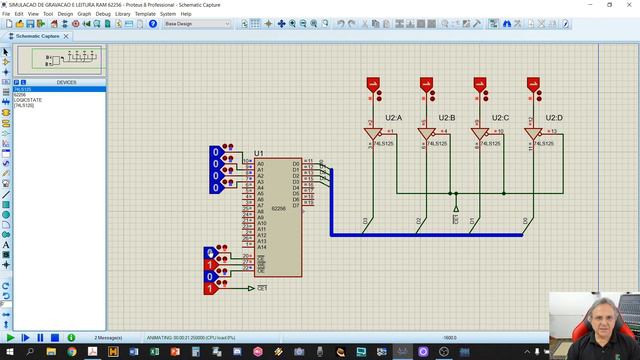Screen dimensions: 640x360
Task: Click the P pick devices button
Action: point(17,82)
